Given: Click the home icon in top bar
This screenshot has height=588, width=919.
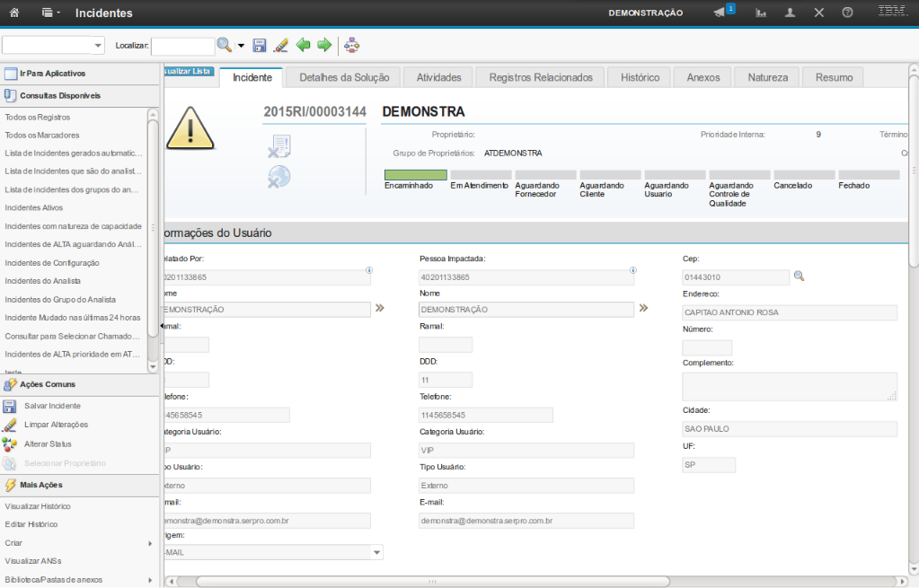Looking at the screenshot, I should [14, 13].
